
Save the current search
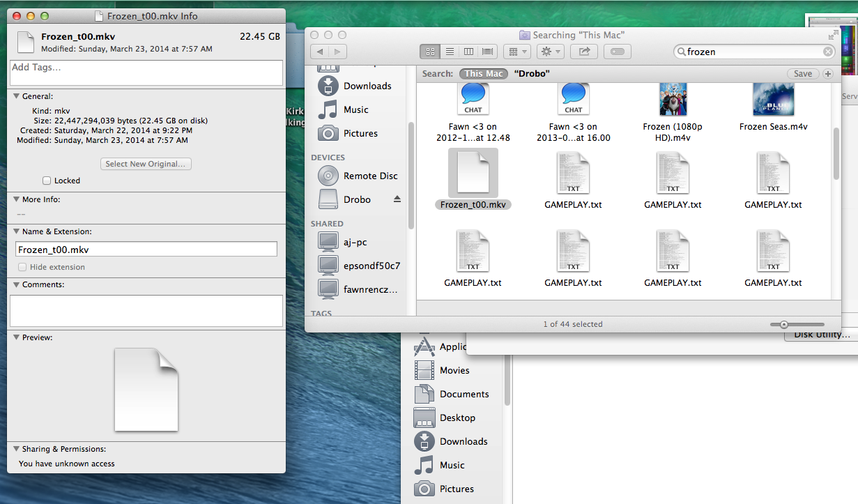click(803, 74)
